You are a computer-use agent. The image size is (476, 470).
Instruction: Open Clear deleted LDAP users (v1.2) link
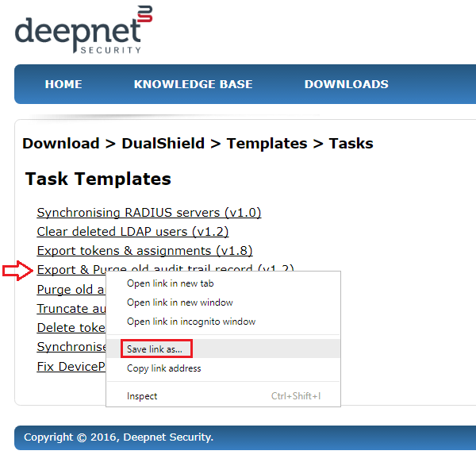tap(132, 232)
